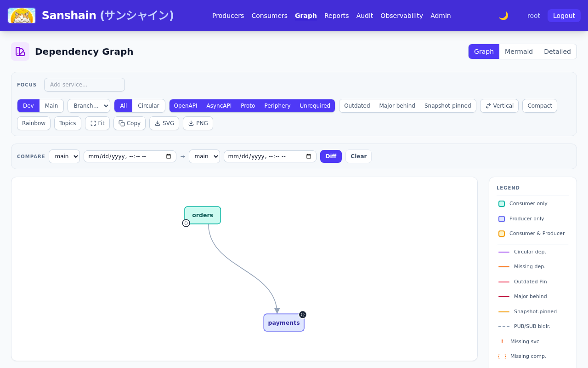Open the Producers menu
Image resolution: width=588 pixels, height=368 pixels.
(228, 16)
